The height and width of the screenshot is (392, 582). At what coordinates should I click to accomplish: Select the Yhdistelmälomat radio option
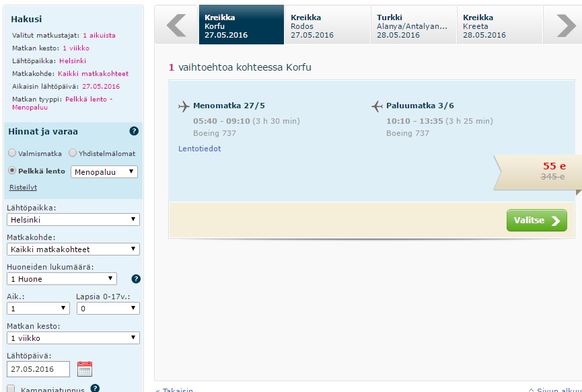pos(73,153)
